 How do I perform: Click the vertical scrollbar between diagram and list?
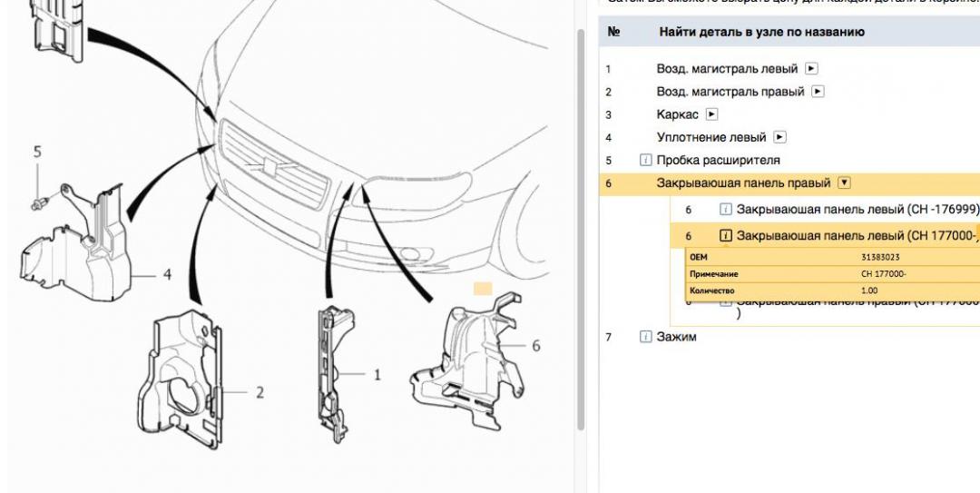pyautogui.click(x=581, y=227)
